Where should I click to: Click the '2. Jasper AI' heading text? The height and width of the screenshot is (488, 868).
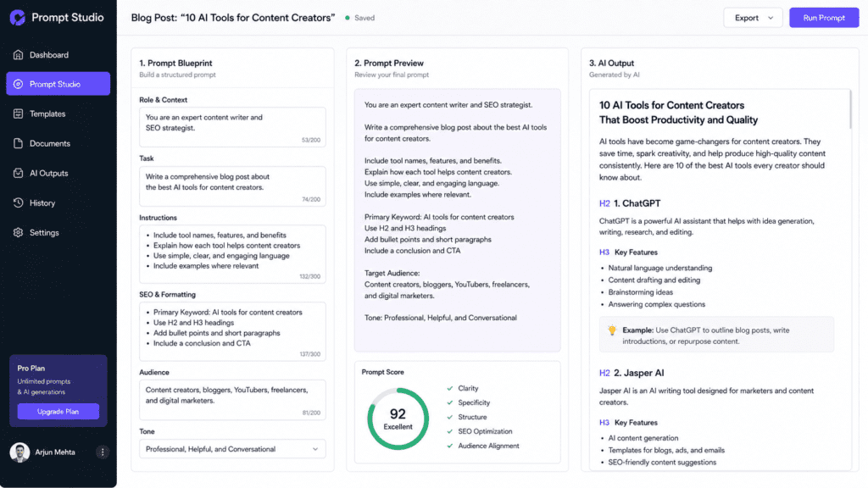tap(639, 373)
